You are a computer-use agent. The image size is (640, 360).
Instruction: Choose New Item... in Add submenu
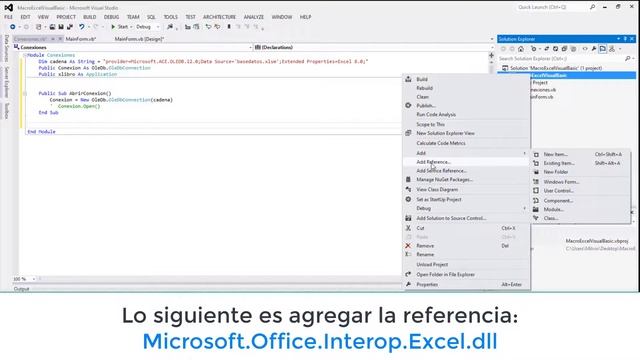pyautogui.click(x=580, y=155)
